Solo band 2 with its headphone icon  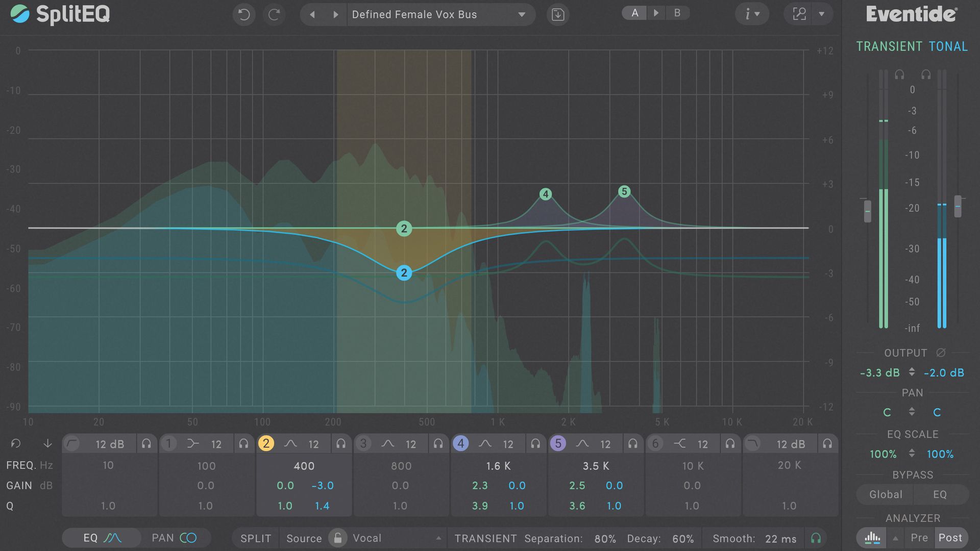tap(341, 443)
